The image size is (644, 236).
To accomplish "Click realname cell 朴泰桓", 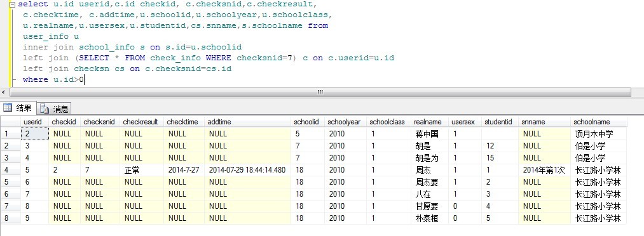I will [430, 218].
